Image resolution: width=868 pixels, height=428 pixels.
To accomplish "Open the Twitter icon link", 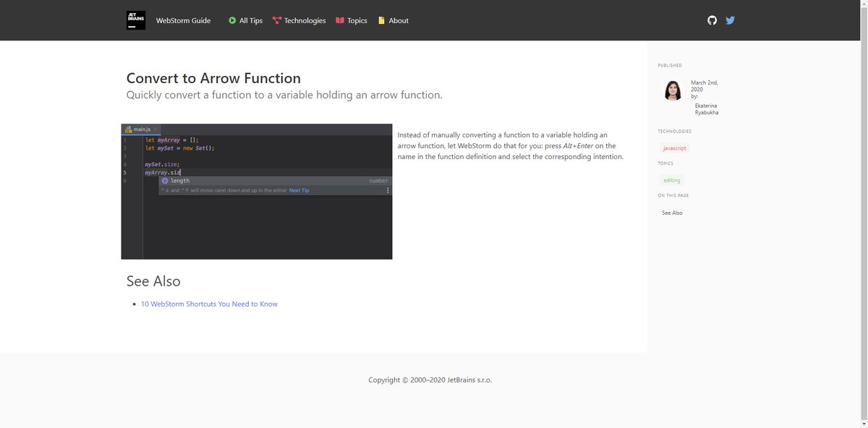I will pos(730,20).
